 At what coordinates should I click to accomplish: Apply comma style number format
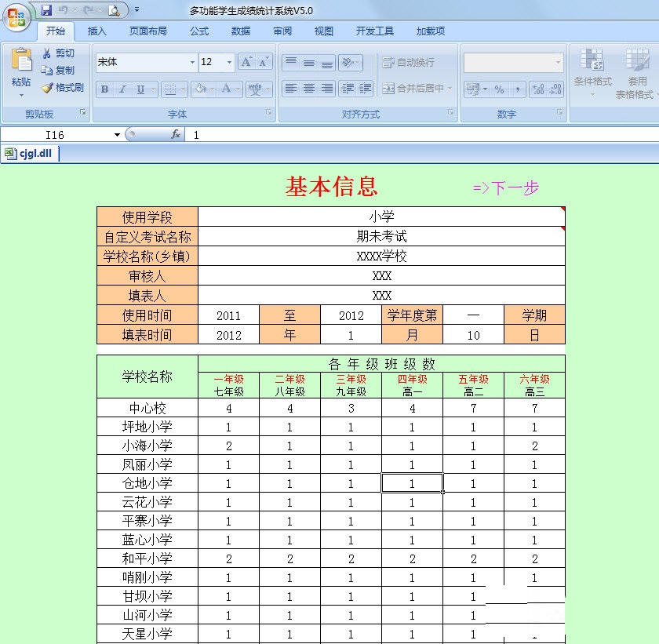(517, 89)
